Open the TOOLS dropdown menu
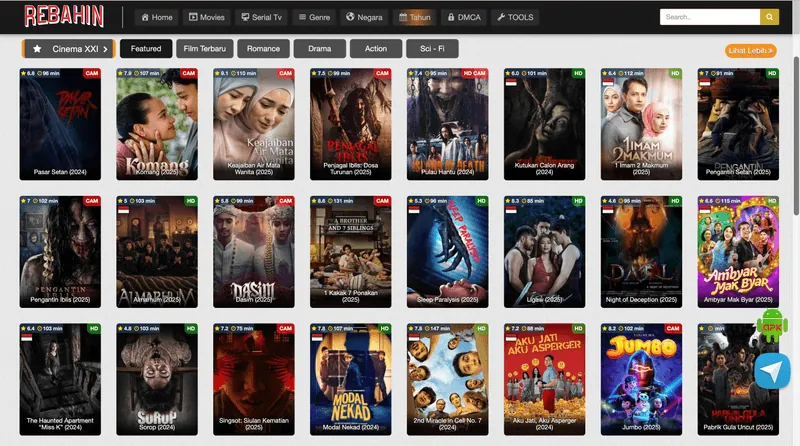 (x=515, y=17)
